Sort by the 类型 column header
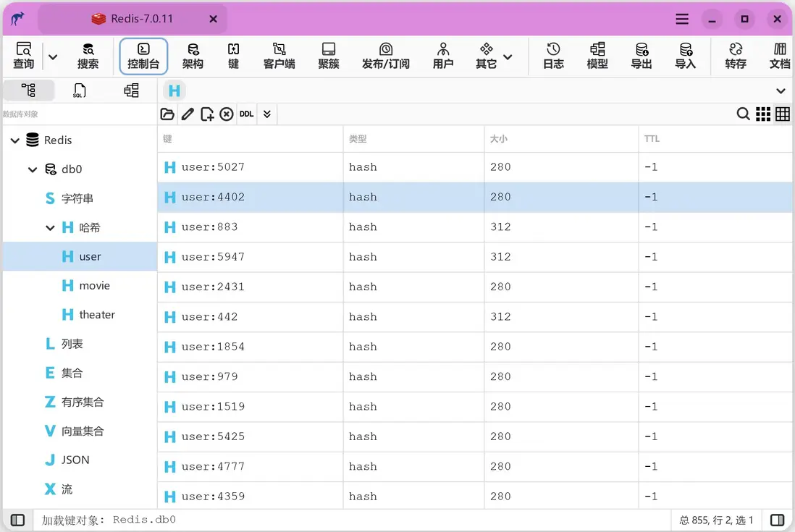The width and height of the screenshot is (795, 532). pyautogui.click(x=413, y=139)
